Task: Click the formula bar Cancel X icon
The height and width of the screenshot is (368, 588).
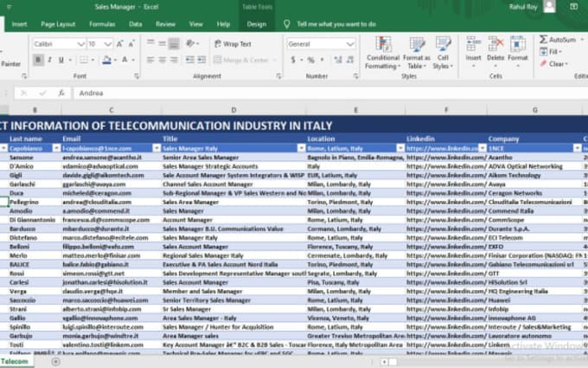Action: click(x=23, y=94)
